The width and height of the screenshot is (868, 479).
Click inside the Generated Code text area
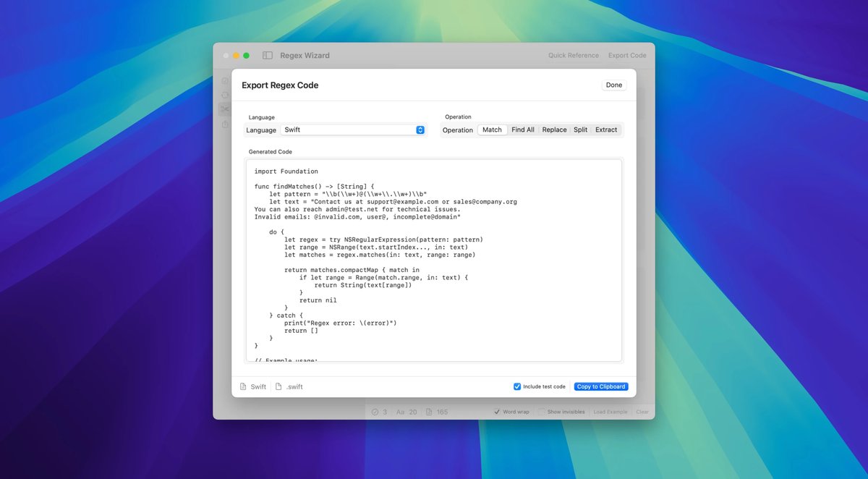434,260
